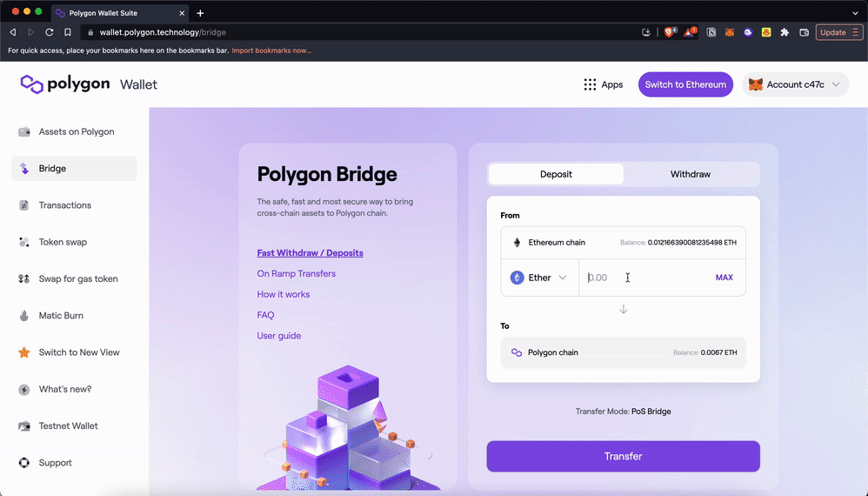Open the Testnet Wallet icon

pos(23,426)
